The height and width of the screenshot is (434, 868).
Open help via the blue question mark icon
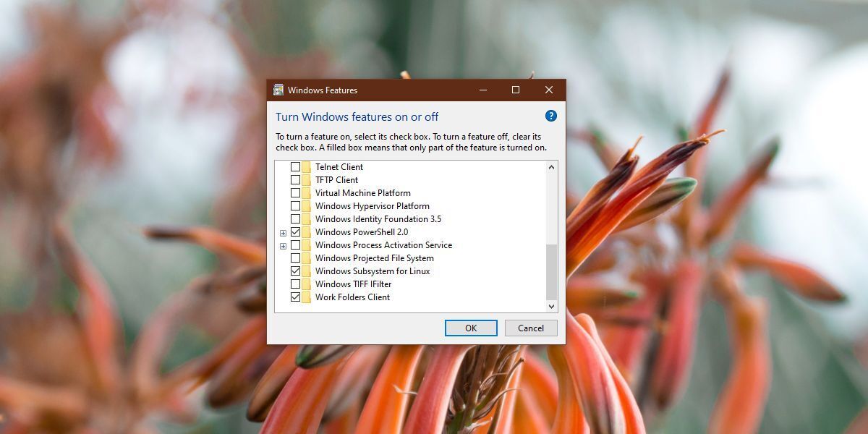[x=550, y=116]
